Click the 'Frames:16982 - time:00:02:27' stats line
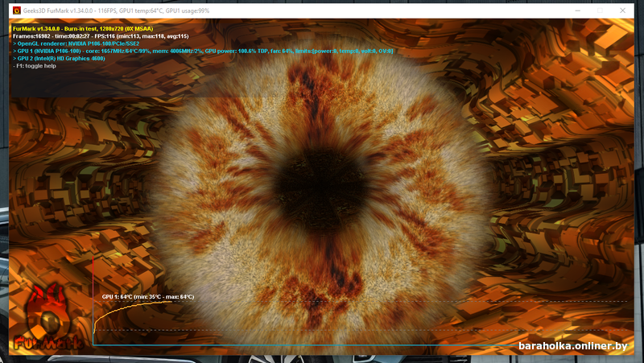The image size is (644, 363). (101, 36)
